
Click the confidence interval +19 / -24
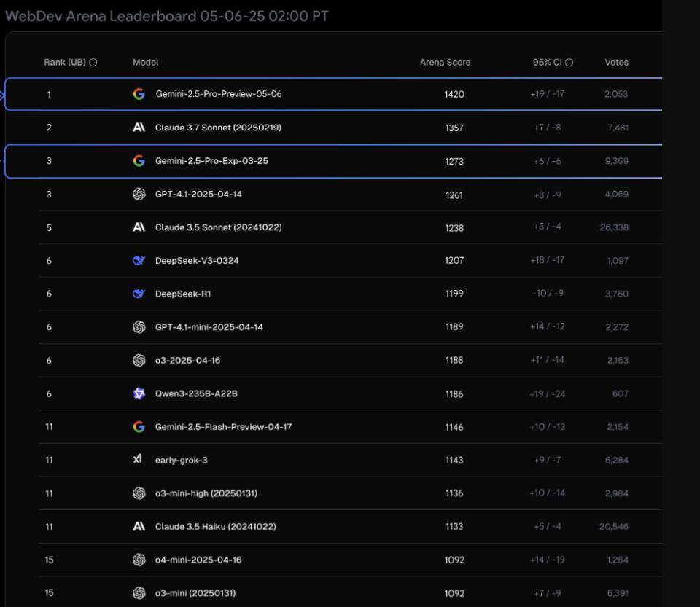pyautogui.click(x=548, y=393)
